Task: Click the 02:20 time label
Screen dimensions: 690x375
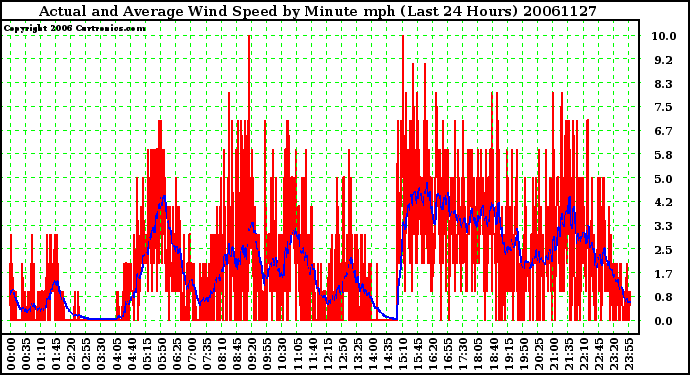Action: [72, 354]
